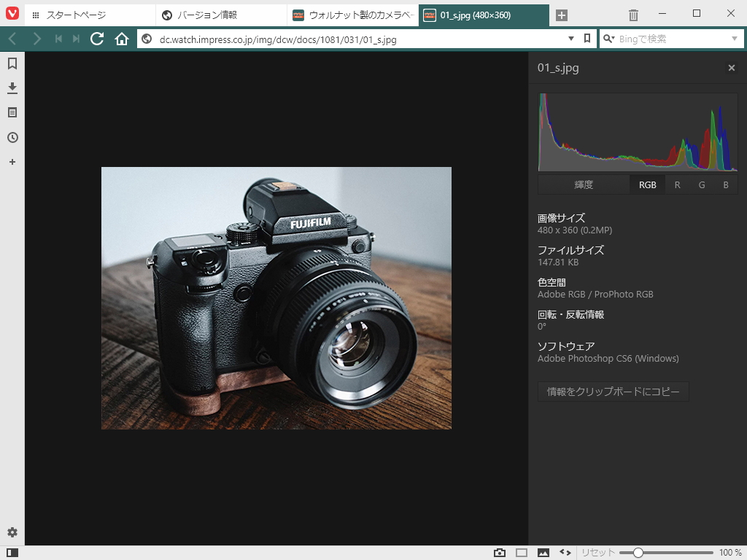Viewport: 747px width, 560px height.
Task: Open the closed tabs trash menu
Action: click(x=632, y=13)
